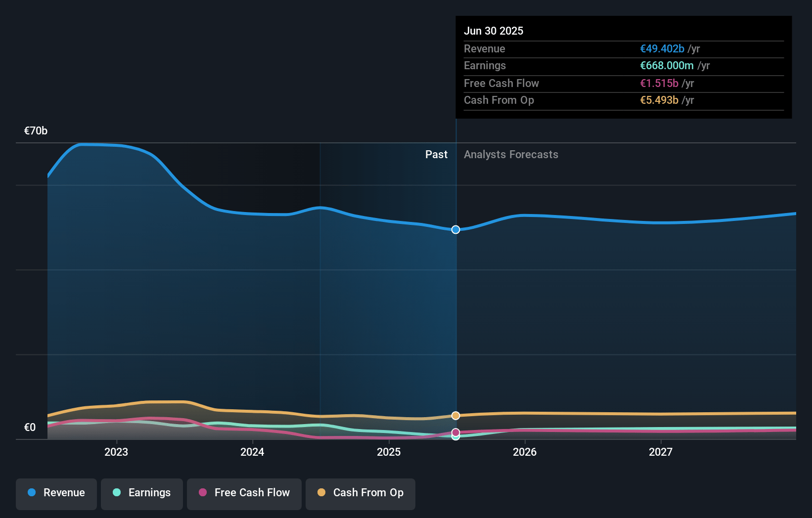The width and height of the screenshot is (812, 518).
Task: Click the €5.493b cash from op value
Action: click(659, 100)
